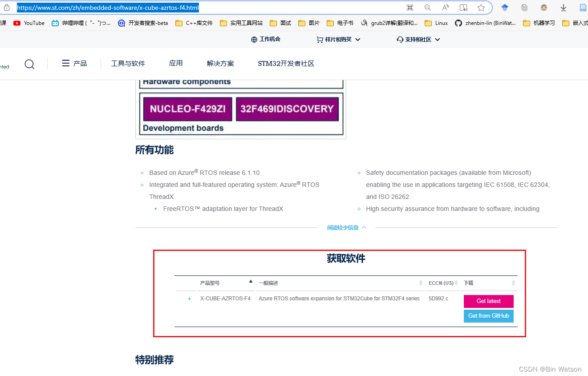Open the 开发者搜索-beta bookmark

143,23
